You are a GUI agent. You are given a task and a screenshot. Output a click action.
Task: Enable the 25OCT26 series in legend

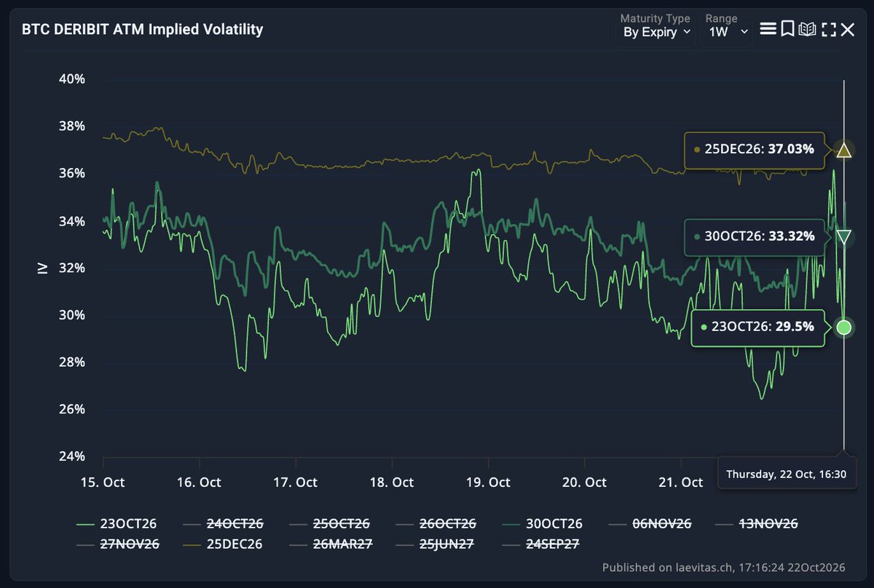(x=329, y=523)
